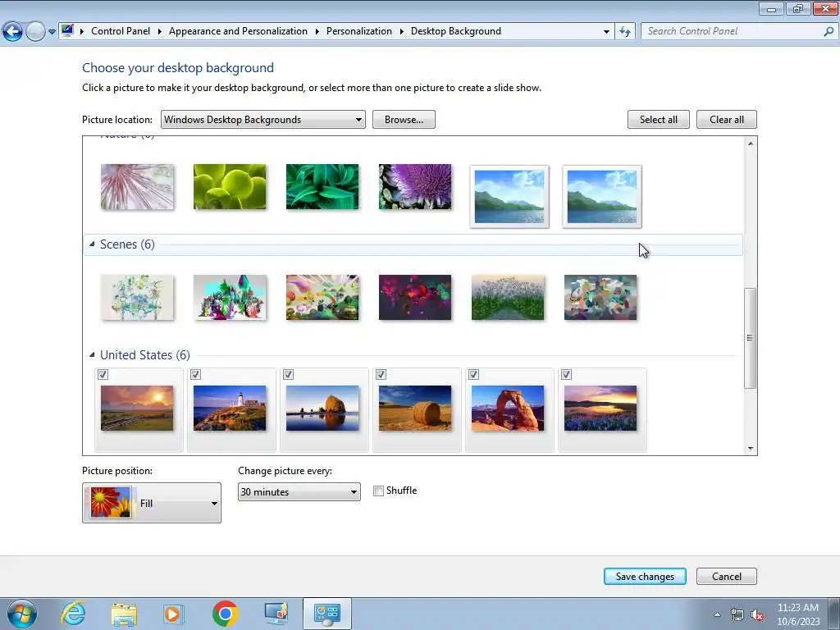The image size is (840, 630).
Task: Open Windows Explorer from taskbar
Action: (x=124, y=614)
